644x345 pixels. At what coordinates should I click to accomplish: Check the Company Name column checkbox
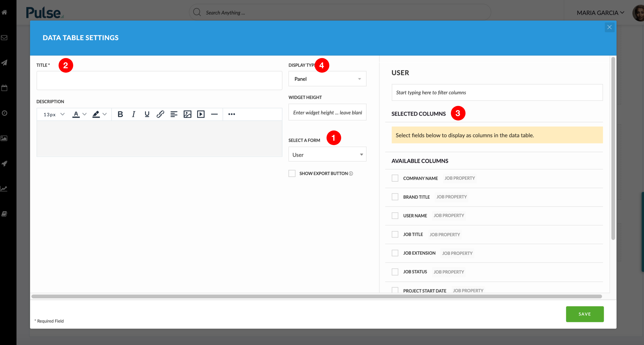point(395,178)
